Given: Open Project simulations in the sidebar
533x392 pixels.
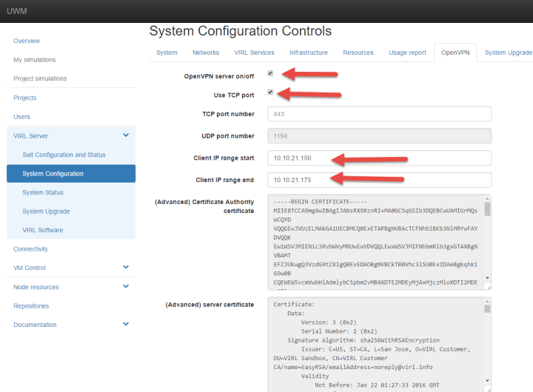Looking at the screenshot, I should 40,78.
